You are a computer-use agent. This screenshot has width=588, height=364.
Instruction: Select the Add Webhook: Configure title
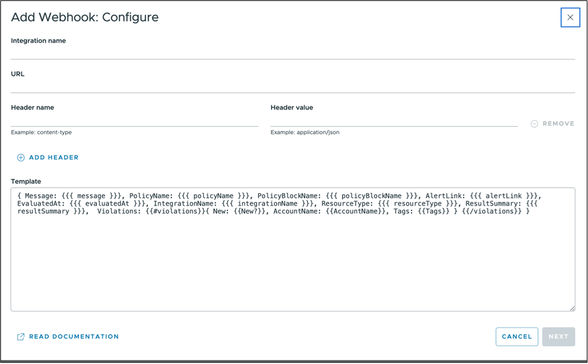pyautogui.click(x=85, y=17)
